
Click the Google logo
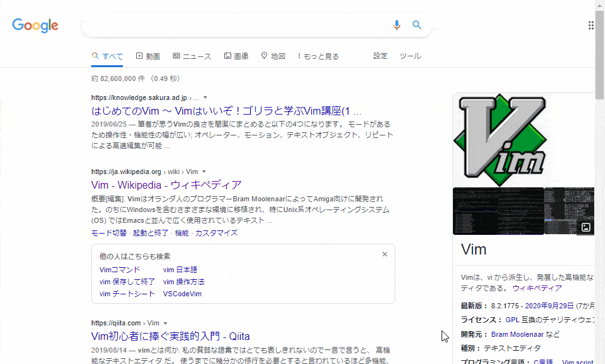(35, 25)
